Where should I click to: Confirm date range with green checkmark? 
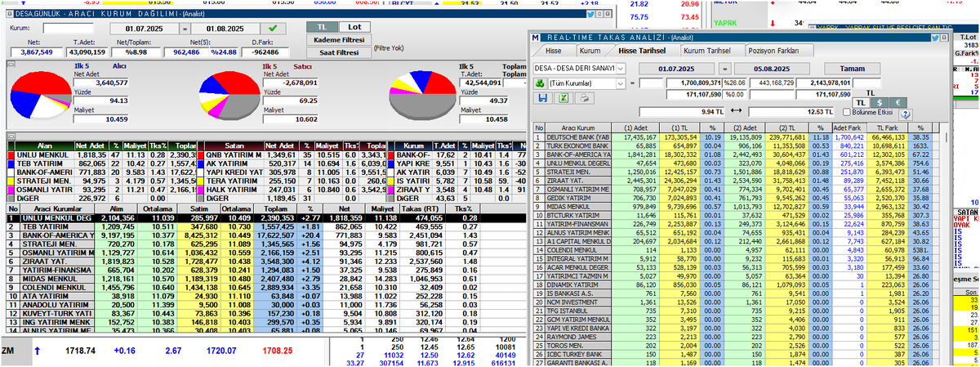[273, 29]
